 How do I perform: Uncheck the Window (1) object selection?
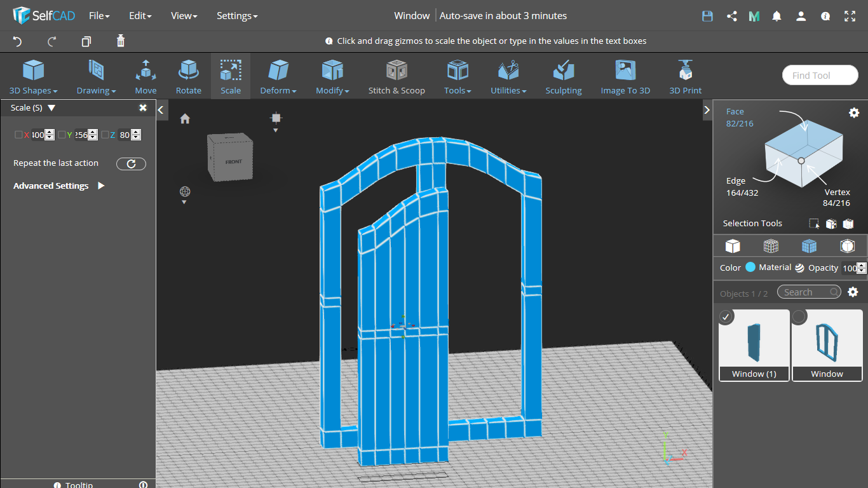(x=727, y=316)
